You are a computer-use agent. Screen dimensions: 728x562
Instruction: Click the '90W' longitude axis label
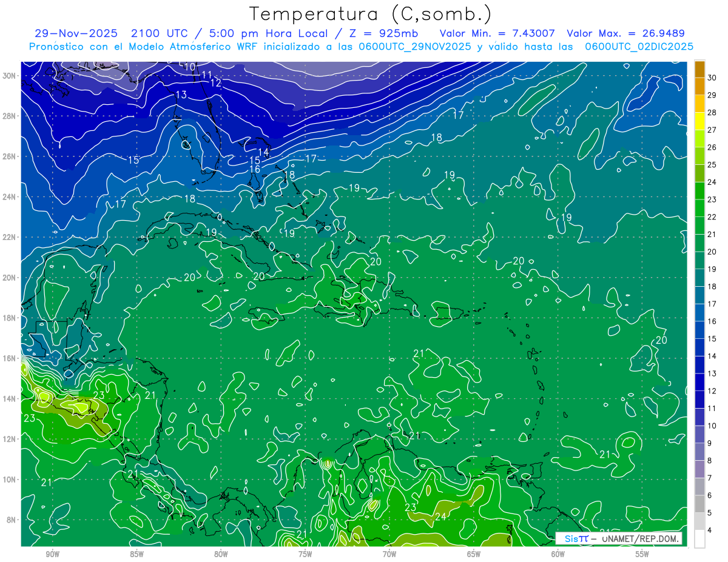click(52, 554)
